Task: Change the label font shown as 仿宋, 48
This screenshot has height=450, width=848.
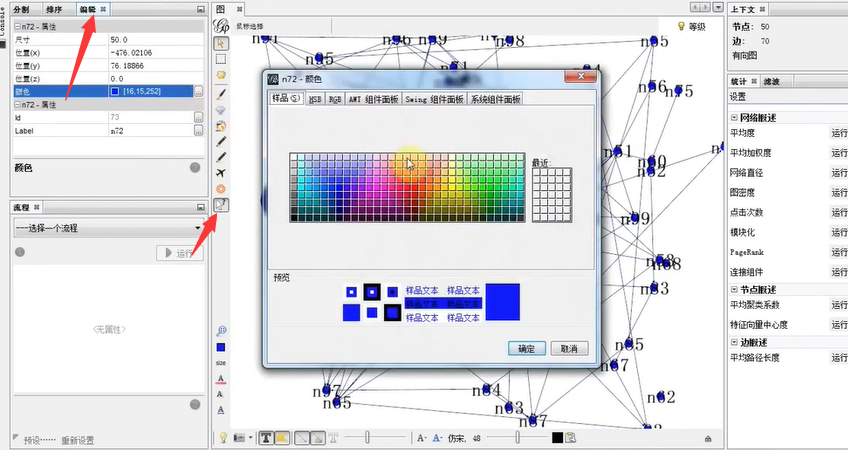Action: click(465, 438)
